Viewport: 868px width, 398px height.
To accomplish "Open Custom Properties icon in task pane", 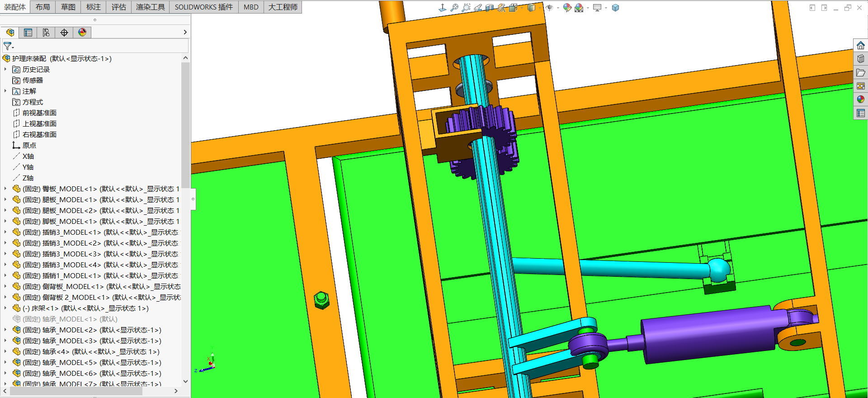I will point(861,113).
